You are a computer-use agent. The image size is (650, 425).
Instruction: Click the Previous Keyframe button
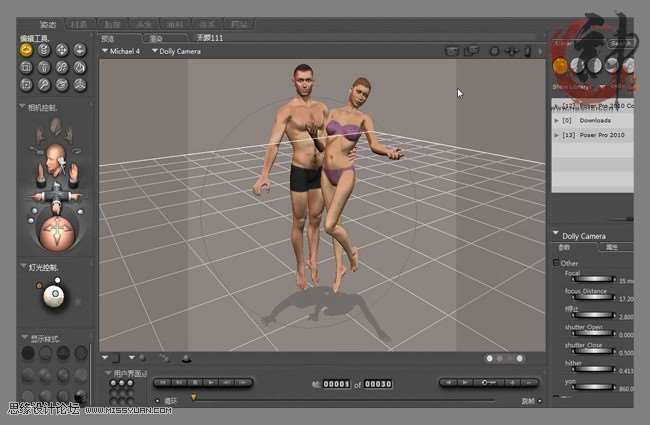(449, 382)
